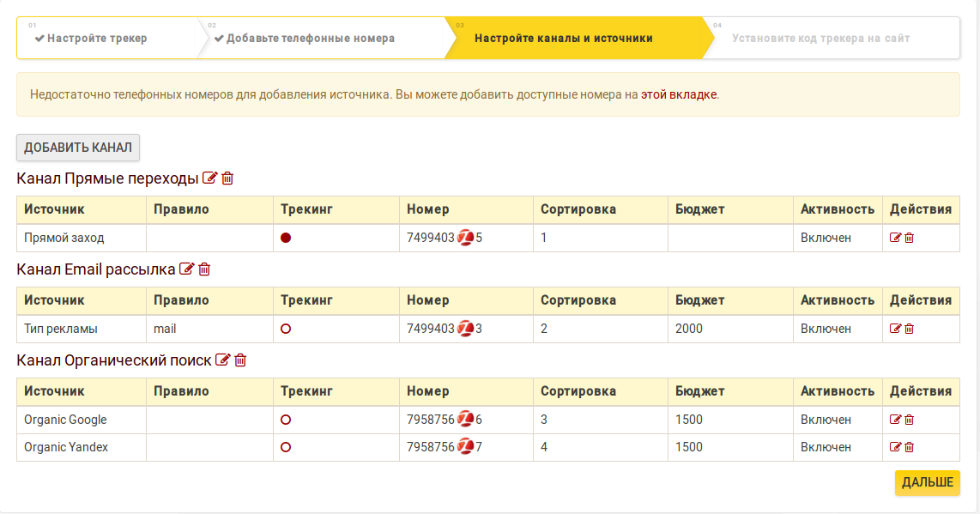The height and width of the screenshot is (514, 980).
Task: Delete the Email рассылка channel
Action: 204,269
